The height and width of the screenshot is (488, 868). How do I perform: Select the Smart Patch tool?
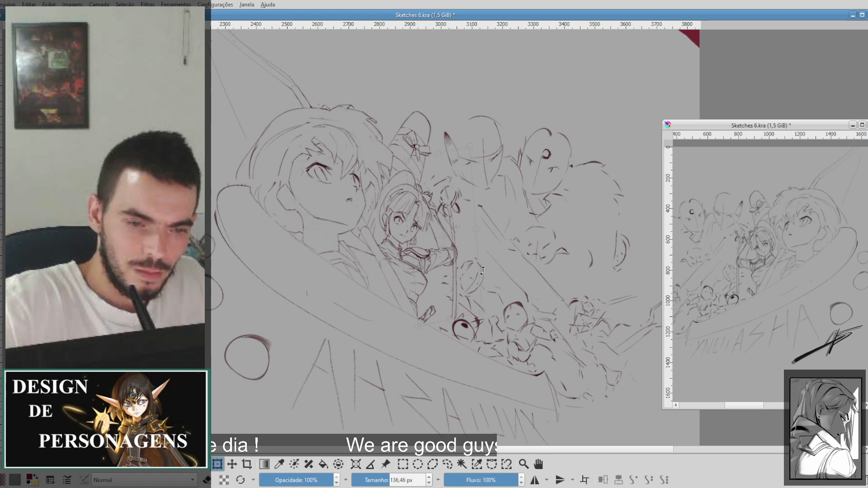tap(309, 464)
